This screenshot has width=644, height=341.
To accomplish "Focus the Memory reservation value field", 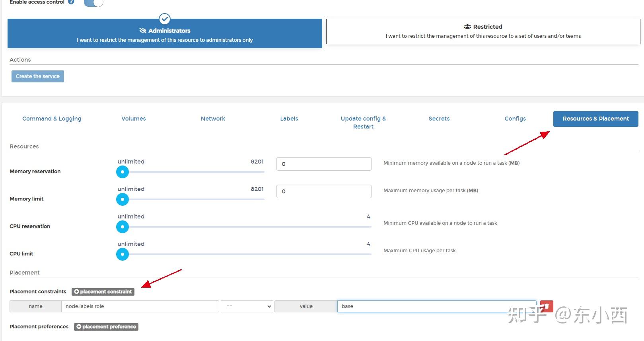I will (324, 164).
